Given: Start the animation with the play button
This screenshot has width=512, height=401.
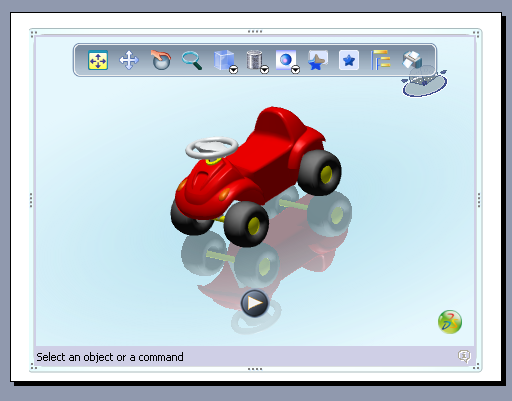Looking at the screenshot, I should click(x=255, y=303).
